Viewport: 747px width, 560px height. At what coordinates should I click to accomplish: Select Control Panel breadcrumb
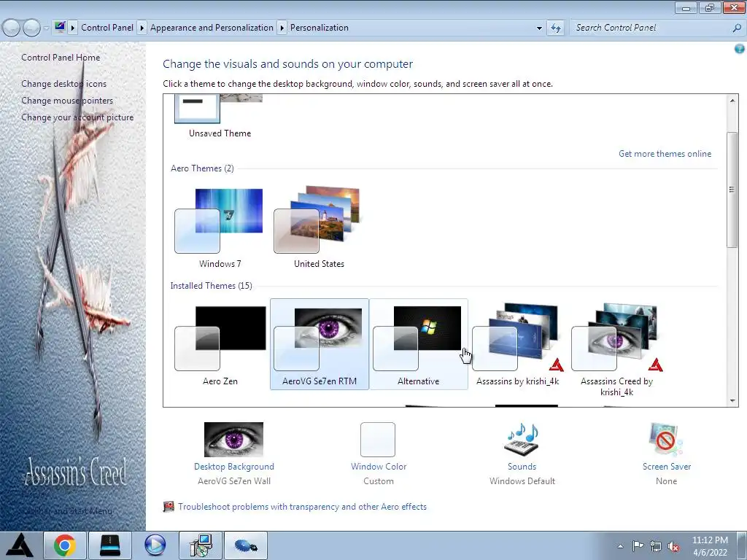[107, 28]
